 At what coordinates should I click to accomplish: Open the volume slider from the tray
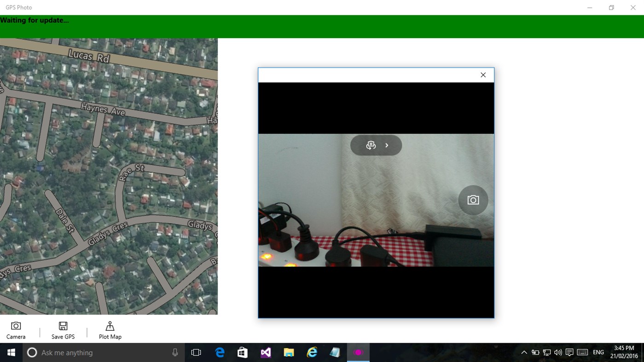[557, 352]
